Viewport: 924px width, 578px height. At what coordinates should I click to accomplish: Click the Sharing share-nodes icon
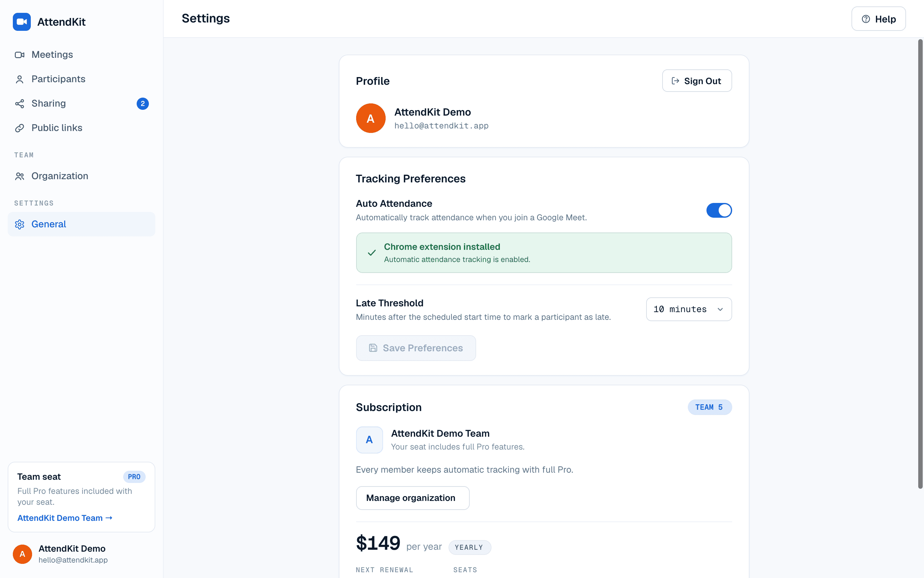[x=20, y=104]
